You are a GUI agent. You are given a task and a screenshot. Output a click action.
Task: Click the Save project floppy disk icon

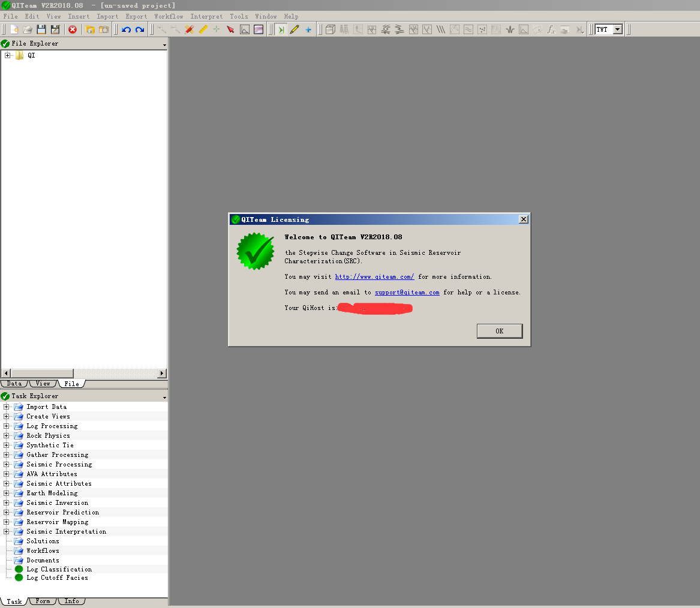[x=41, y=29]
